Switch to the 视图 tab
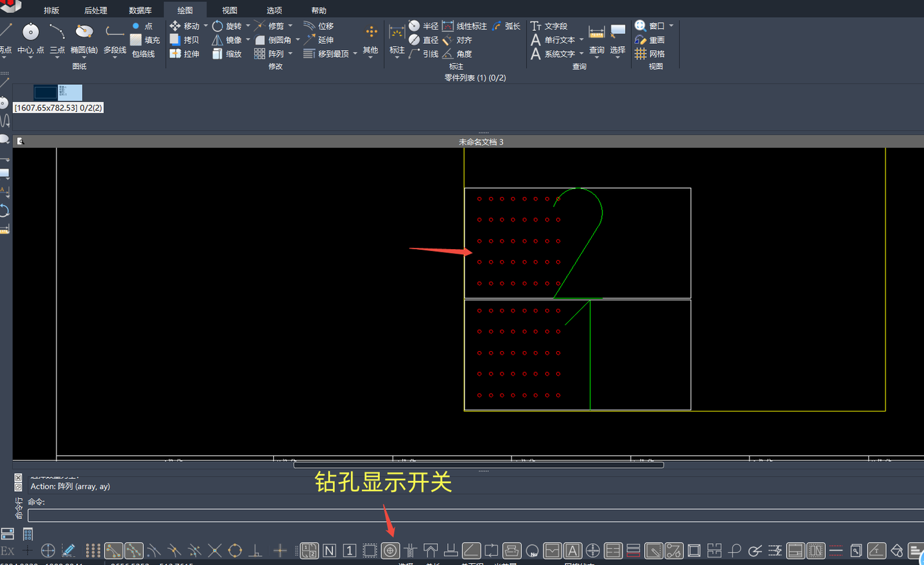924x565 pixels. pos(230,10)
